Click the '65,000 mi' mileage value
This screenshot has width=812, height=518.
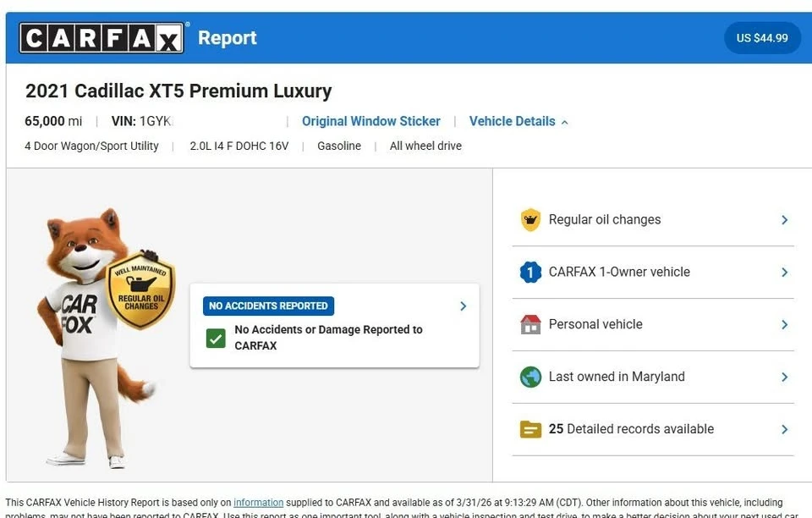53,121
